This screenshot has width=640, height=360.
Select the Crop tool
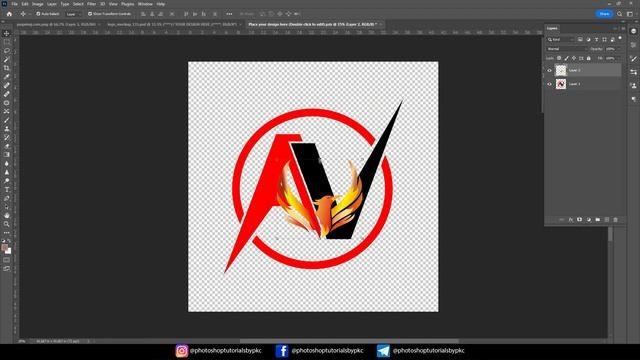(7, 68)
